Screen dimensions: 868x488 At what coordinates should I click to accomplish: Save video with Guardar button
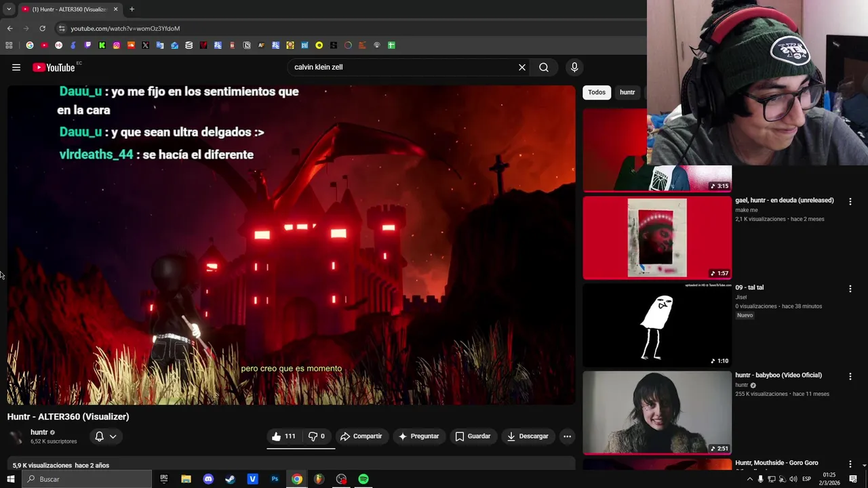(473, 436)
